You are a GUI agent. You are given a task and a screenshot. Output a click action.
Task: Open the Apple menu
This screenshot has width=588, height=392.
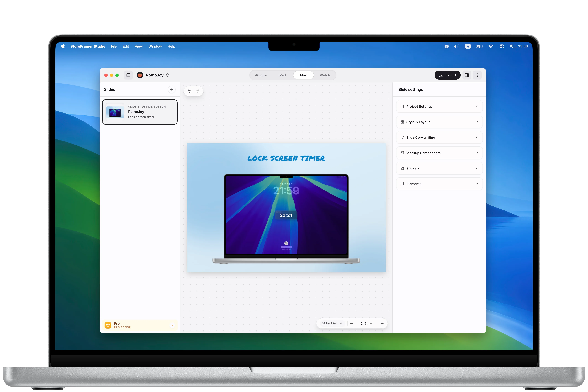coord(63,46)
